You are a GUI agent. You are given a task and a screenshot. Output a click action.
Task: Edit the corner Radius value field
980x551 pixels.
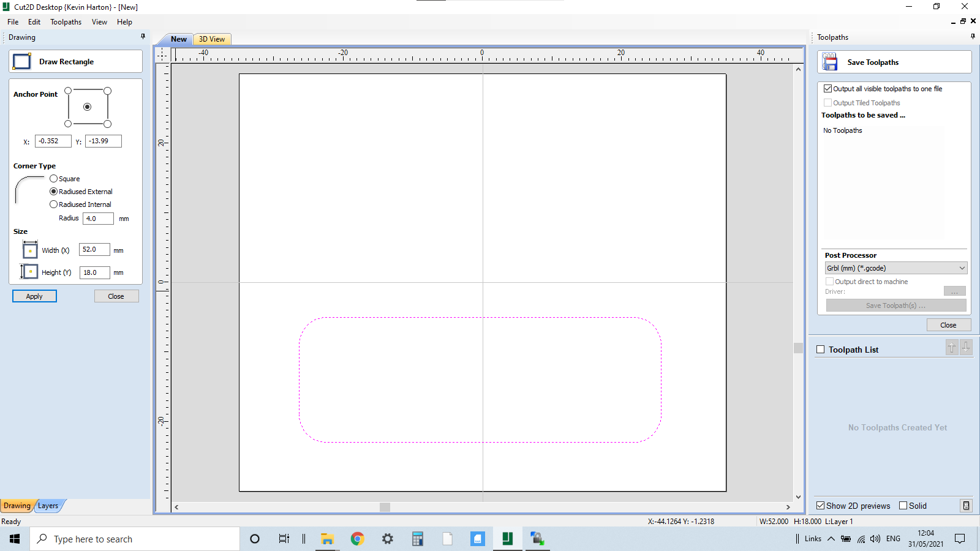pyautogui.click(x=97, y=218)
